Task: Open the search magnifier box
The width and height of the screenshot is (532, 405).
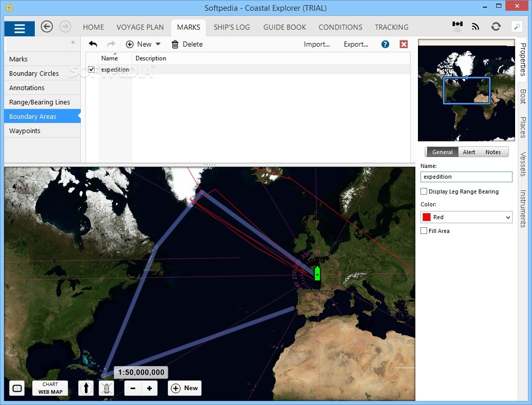Action: (517, 27)
